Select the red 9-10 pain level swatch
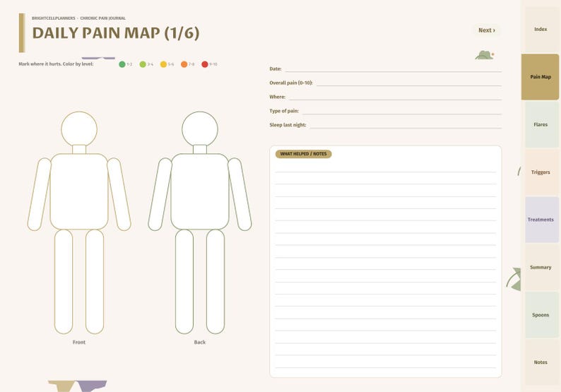This screenshot has height=392, width=561. click(x=205, y=64)
